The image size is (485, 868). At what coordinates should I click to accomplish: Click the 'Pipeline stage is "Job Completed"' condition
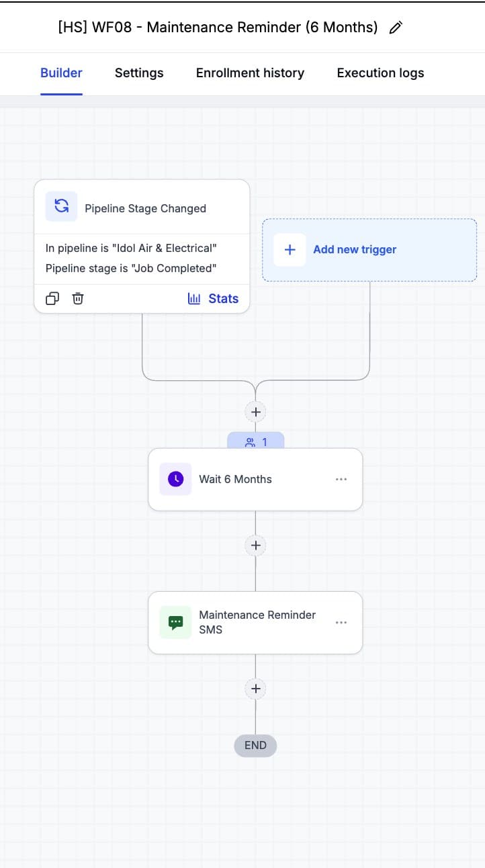131,268
